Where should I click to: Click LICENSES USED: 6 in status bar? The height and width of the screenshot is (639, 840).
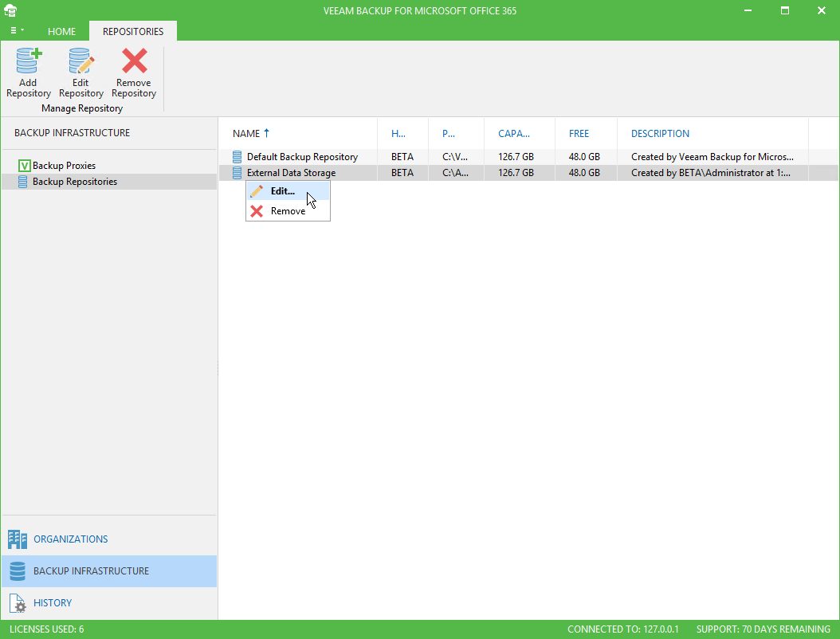46,629
